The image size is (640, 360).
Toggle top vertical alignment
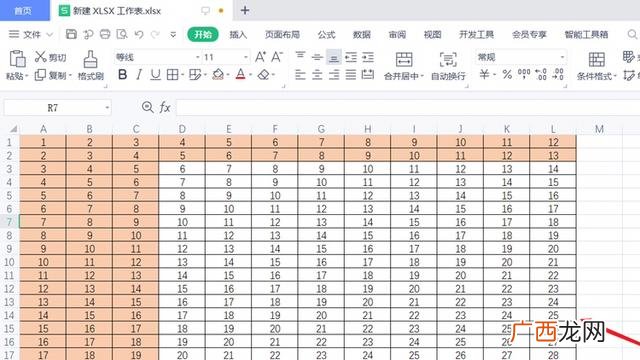tap(300, 57)
